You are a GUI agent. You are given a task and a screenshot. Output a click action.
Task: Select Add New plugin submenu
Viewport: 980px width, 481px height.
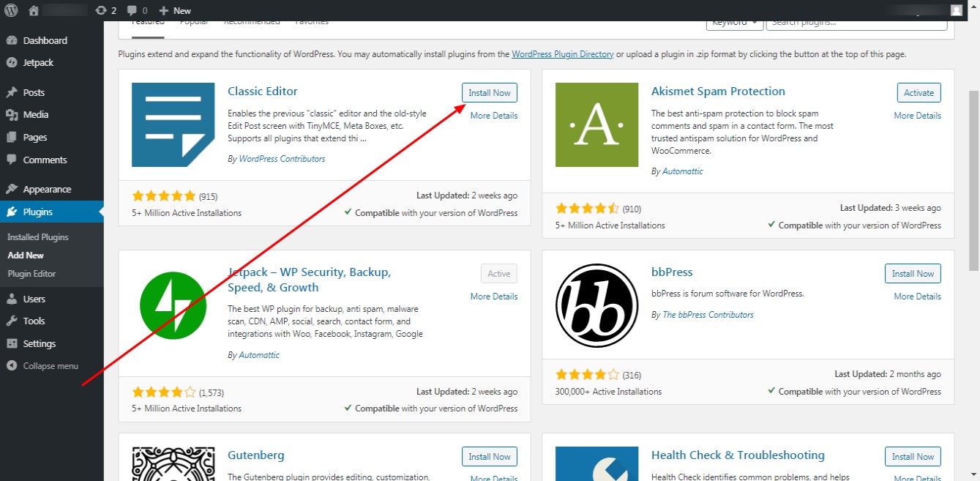26,256
